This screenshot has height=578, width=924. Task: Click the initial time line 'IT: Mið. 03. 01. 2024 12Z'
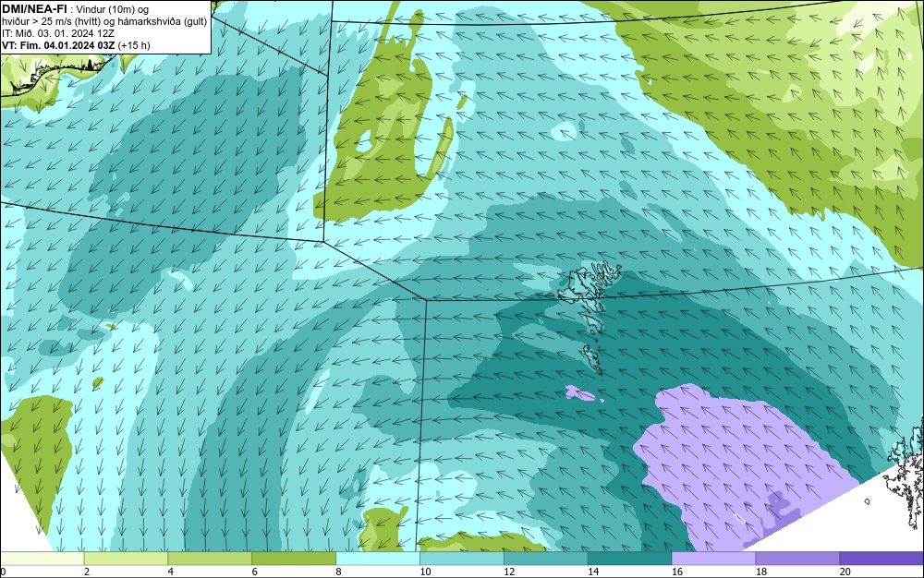point(57,33)
